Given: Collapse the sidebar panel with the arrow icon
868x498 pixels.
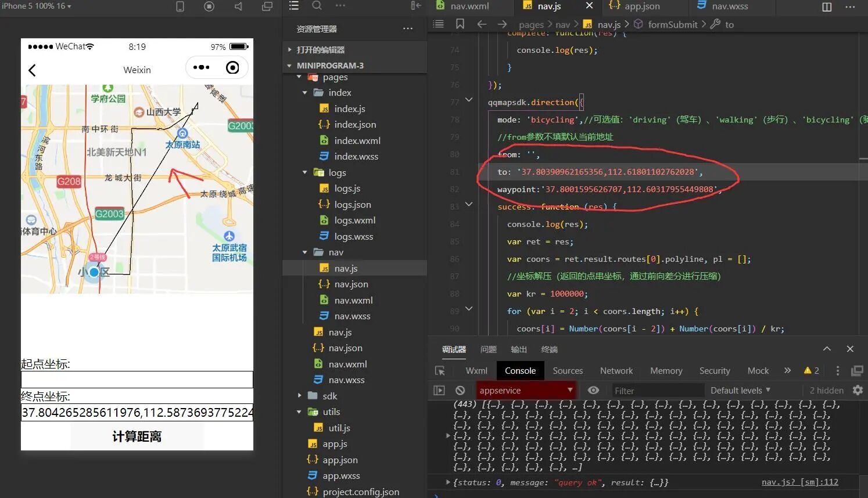Looking at the screenshot, I should [x=416, y=6].
